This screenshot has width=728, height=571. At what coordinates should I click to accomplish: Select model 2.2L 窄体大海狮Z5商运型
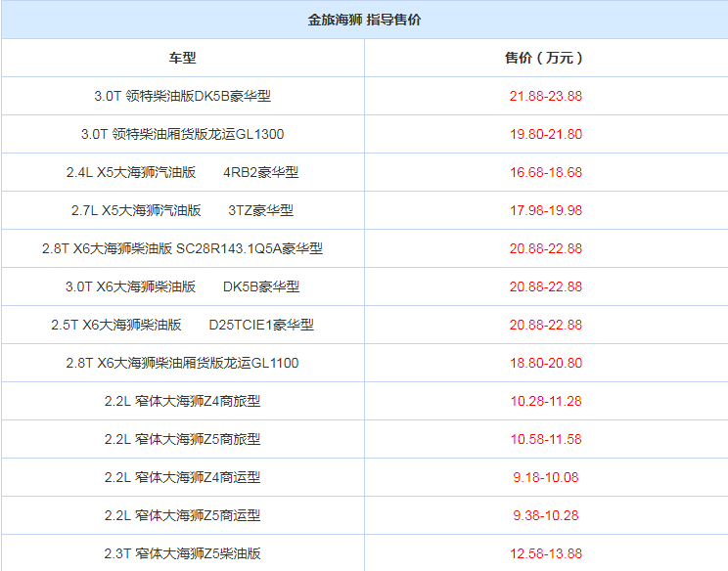(x=182, y=514)
